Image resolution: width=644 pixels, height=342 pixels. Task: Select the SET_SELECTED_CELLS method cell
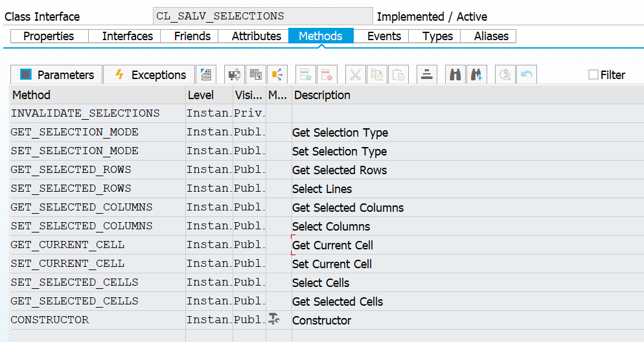[x=98, y=282]
